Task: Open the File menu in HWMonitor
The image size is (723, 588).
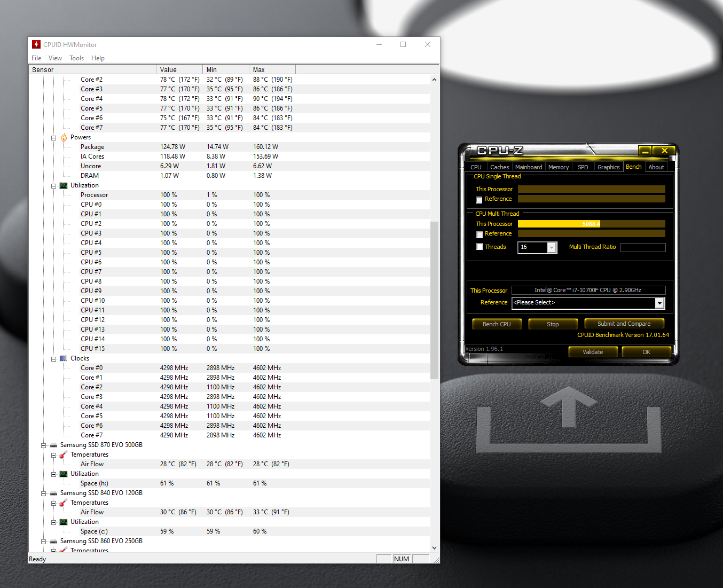Action: pyautogui.click(x=36, y=58)
